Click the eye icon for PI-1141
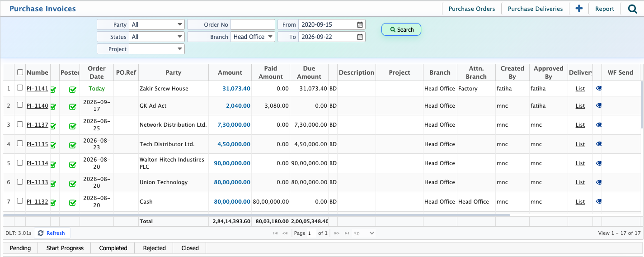The image size is (644, 257). coord(599,89)
